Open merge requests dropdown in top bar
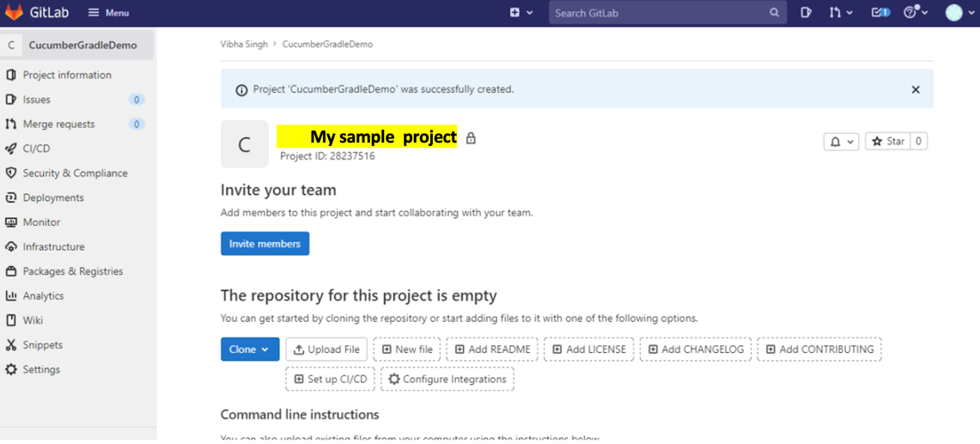The height and width of the screenshot is (444, 980). (841, 13)
